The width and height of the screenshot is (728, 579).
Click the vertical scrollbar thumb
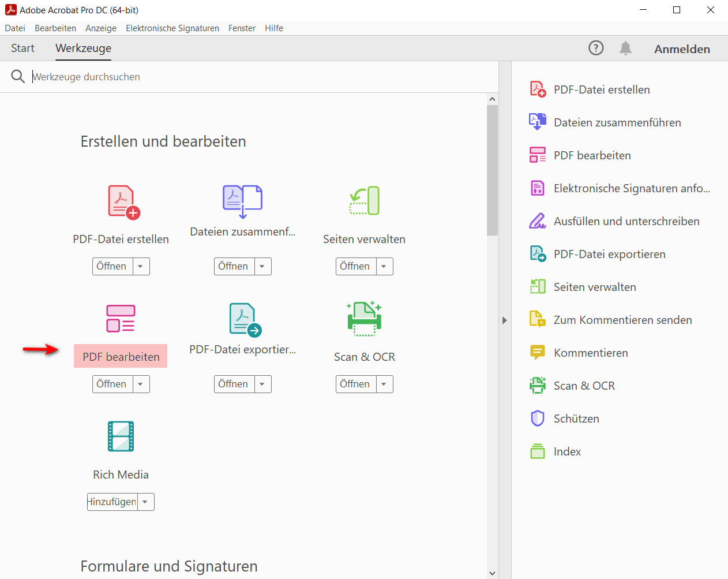click(x=492, y=170)
